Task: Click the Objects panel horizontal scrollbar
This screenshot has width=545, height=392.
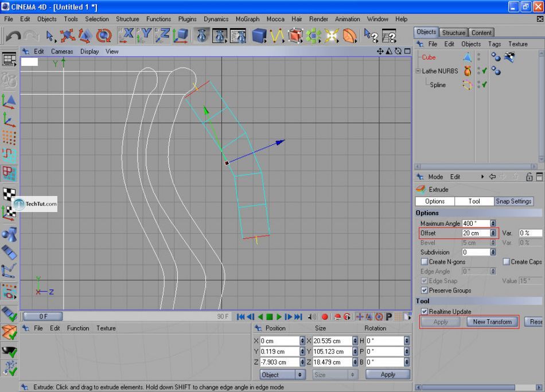Action: click(477, 166)
